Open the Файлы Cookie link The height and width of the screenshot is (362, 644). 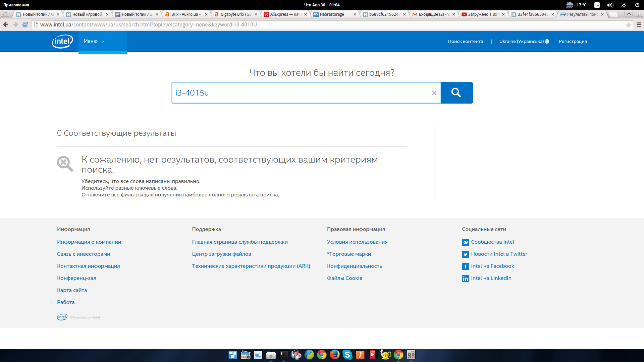coord(344,278)
